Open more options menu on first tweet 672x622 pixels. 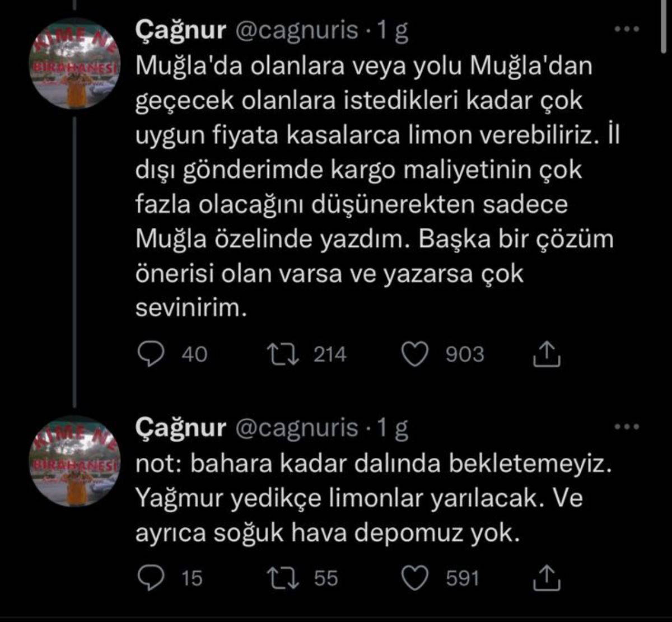(x=627, y=30)
